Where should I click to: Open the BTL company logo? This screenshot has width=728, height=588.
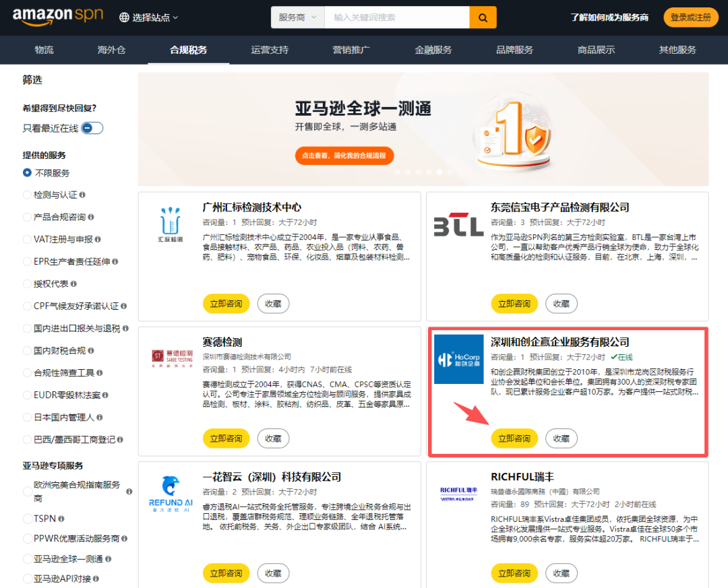(459, 226)
